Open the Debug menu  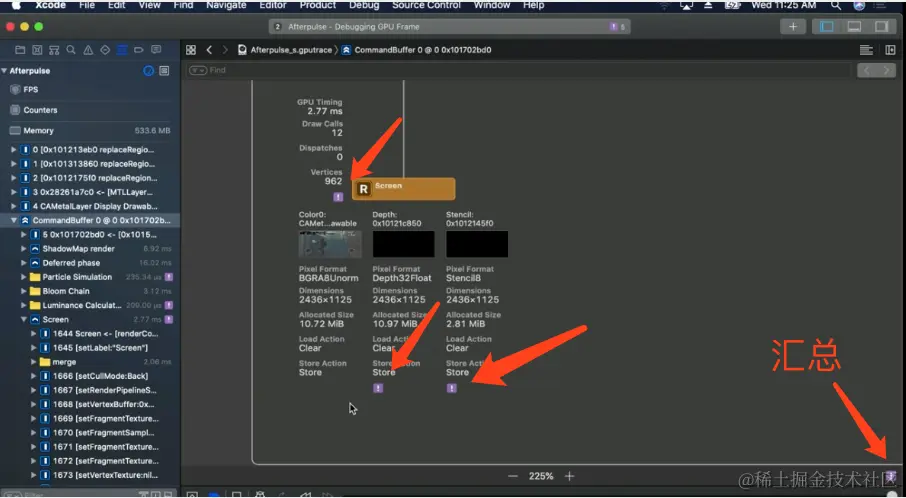pyautogui.click(x=364, y=5)
